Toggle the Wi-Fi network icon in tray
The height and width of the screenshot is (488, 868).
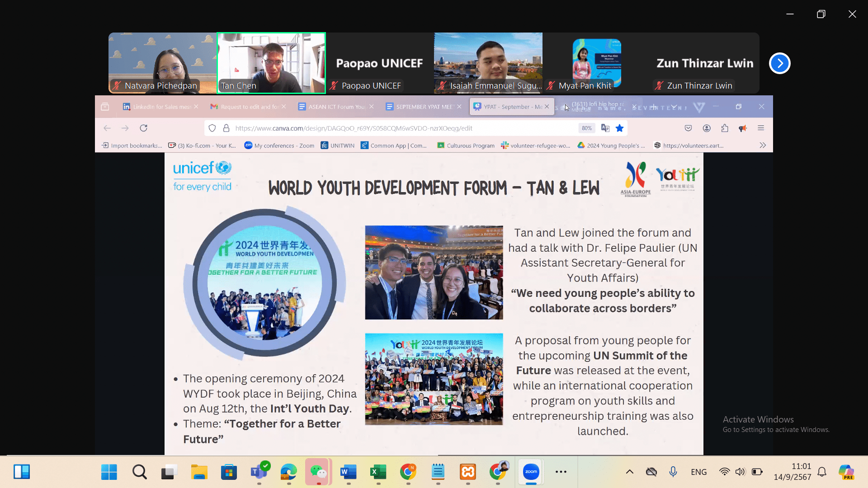724,472
